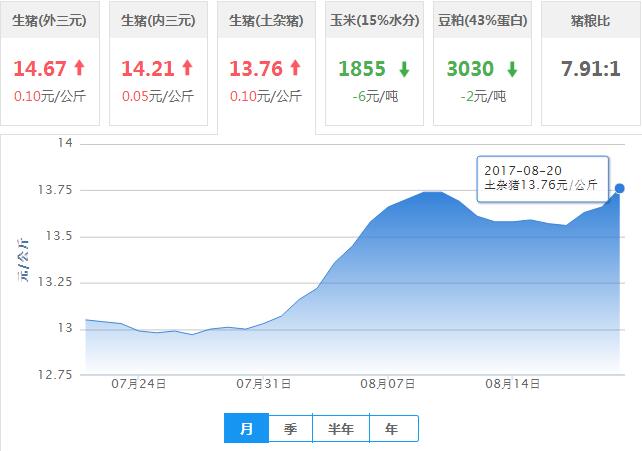Screen dimensions: 642x451
Task: Click the 1855 corn price value
Action: 362,68
